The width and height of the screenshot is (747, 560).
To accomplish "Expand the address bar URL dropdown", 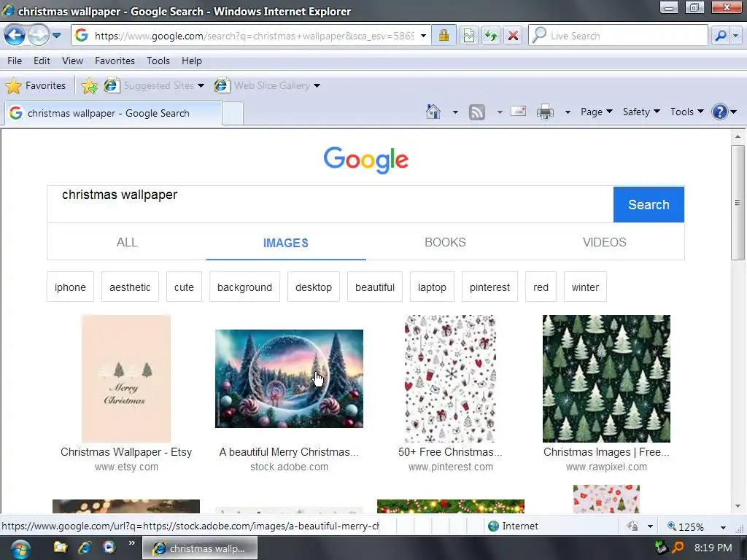I will pos(423,36).
